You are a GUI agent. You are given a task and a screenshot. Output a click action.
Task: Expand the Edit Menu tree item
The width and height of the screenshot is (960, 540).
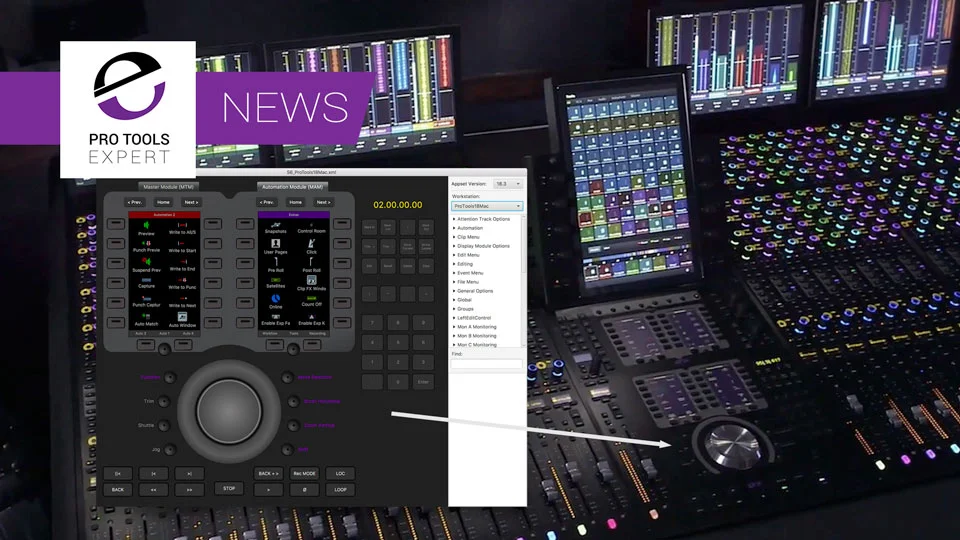(468, 255)
